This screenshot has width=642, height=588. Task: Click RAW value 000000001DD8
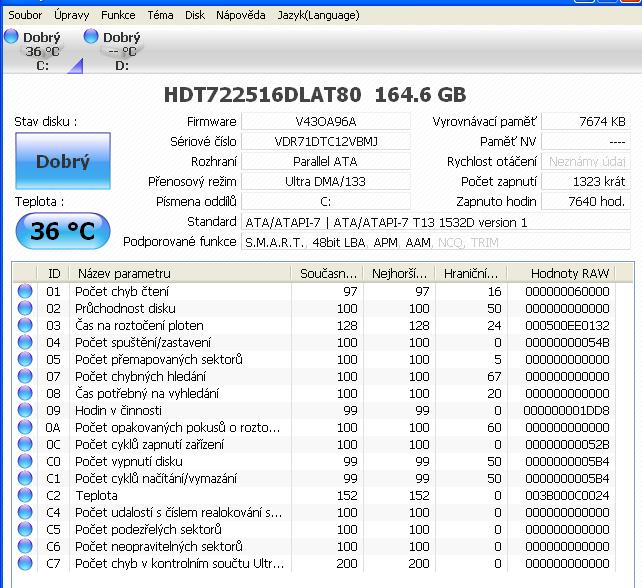[x=567, y=410]
